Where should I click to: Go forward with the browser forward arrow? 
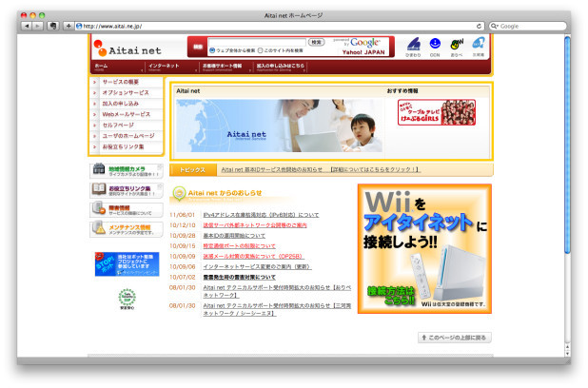point(37,26)
